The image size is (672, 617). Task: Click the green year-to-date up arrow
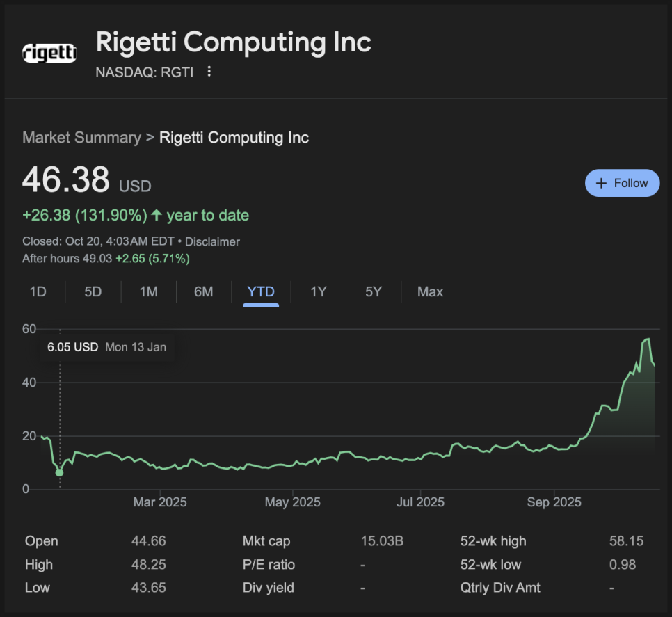[x=157, y=216]
